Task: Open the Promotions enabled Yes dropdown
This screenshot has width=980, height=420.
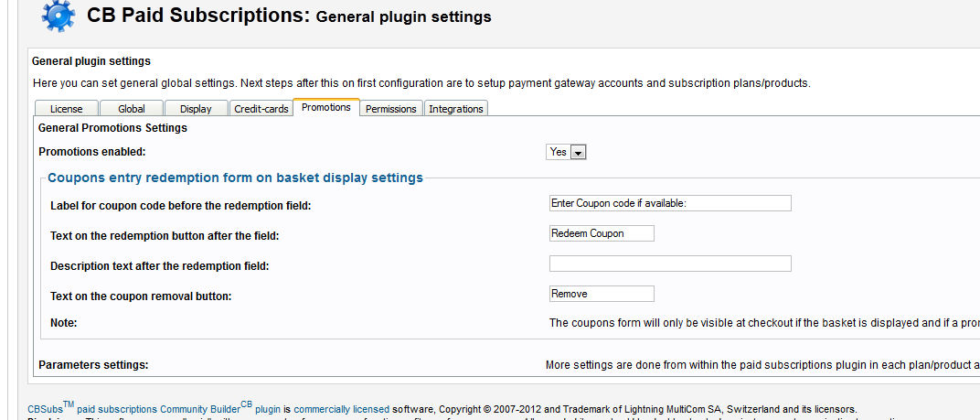Action: click(x=566, y=152)
